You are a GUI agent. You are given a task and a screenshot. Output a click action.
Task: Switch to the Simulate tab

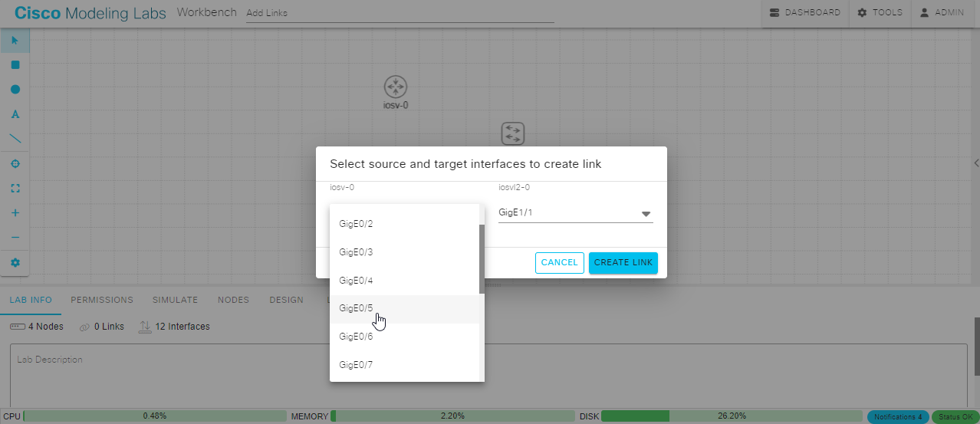(x=175, y=300)
